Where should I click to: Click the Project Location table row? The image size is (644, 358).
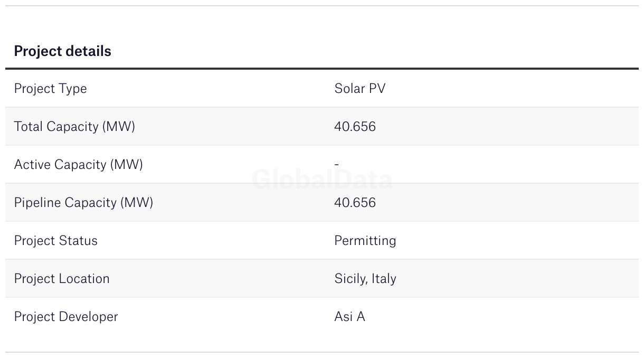pyautogui.click(x=322, y=279)
